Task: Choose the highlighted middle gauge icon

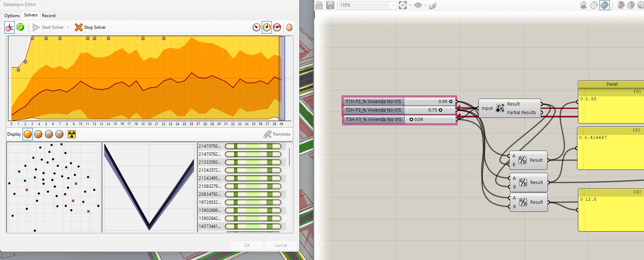Action: pos(267,27)
